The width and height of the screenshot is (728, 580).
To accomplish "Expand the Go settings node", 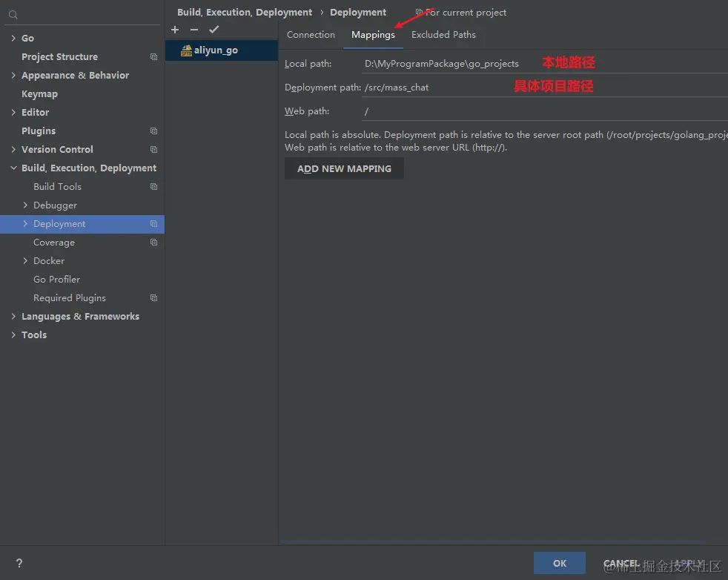I will coord(13,38).
